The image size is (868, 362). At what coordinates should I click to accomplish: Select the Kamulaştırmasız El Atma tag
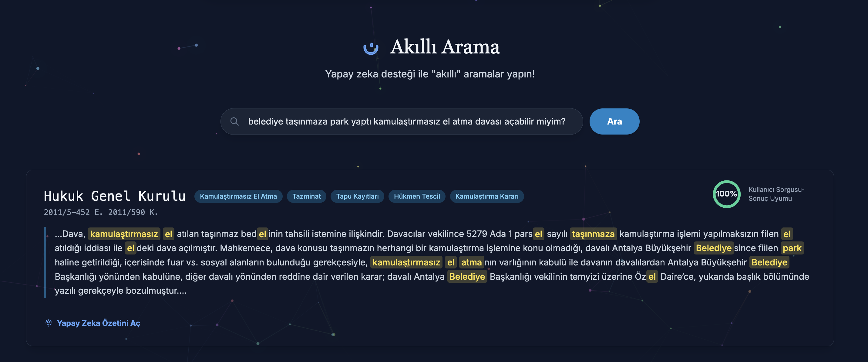(238, 196)
